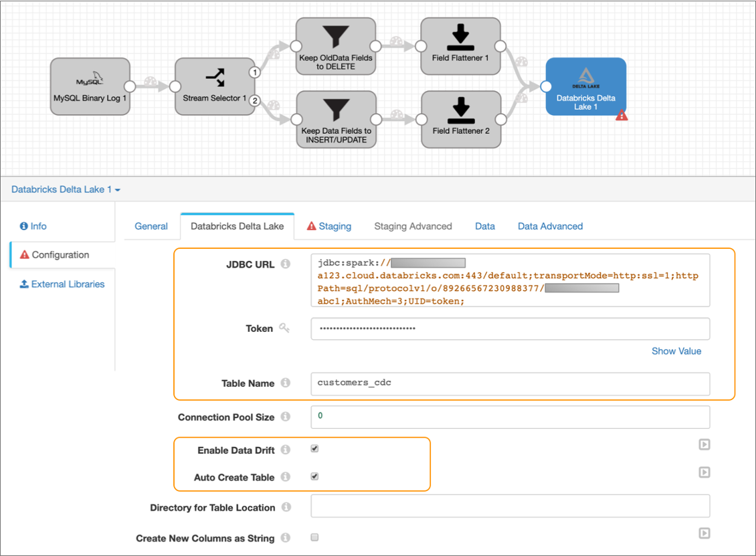Click the JDBC URL info icon
Screen dimensions: 756x556
[286, 264]
